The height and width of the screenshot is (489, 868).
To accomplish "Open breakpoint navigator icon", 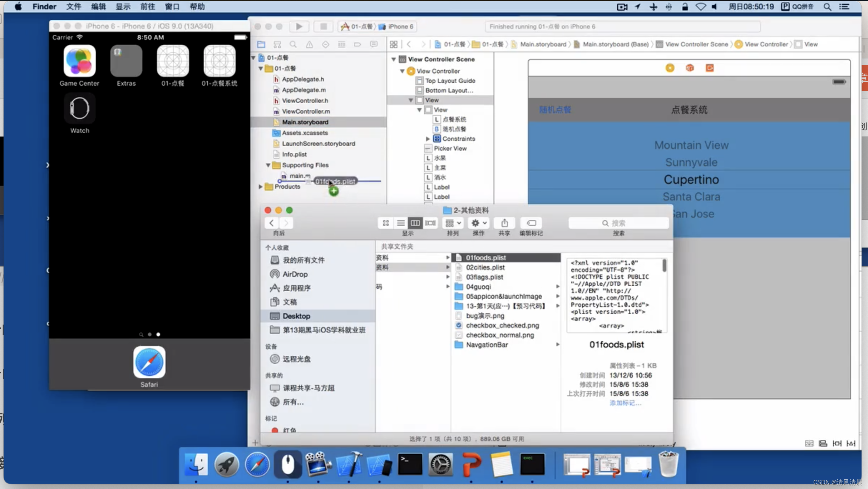I will (x=357, y=44).
